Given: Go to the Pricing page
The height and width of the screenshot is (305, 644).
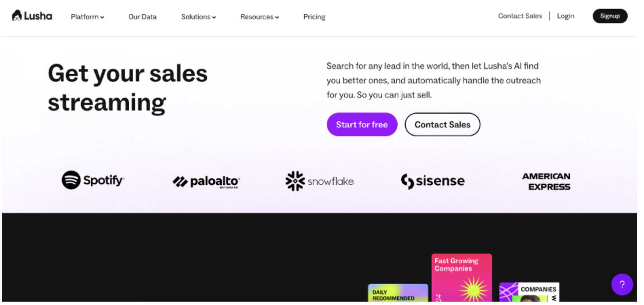Looking at the screenshot, I should pos(314,17).
